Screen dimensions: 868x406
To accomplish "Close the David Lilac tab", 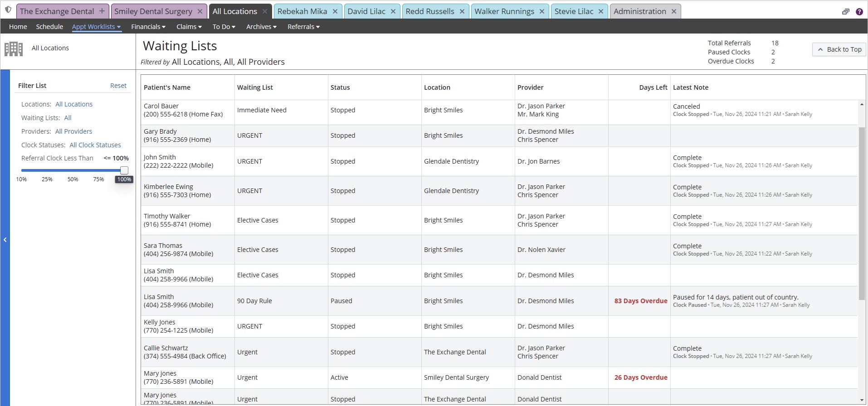I will (393, 11).
